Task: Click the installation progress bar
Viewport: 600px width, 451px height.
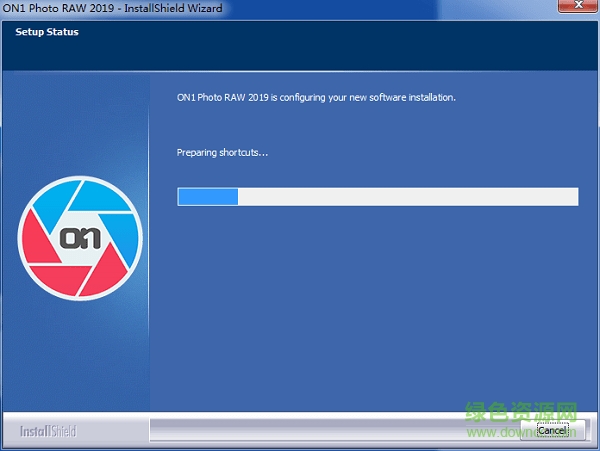Action: [x=378, y=197]
